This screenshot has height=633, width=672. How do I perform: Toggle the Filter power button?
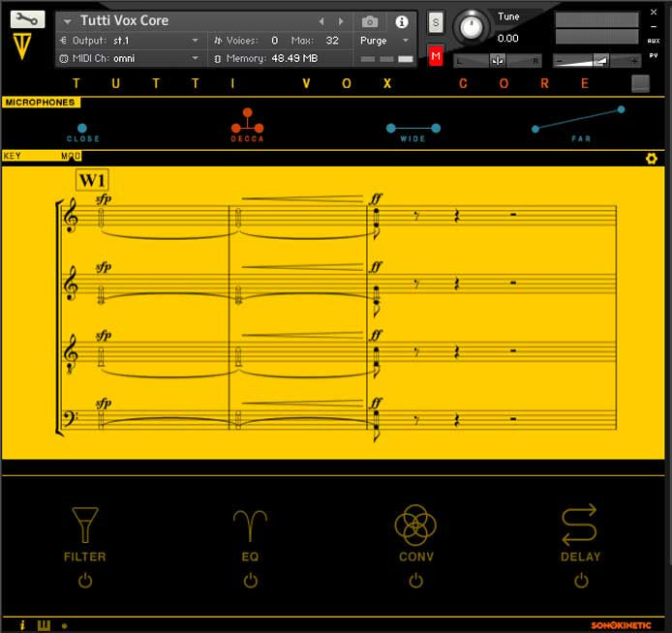[x=85, y=581]
